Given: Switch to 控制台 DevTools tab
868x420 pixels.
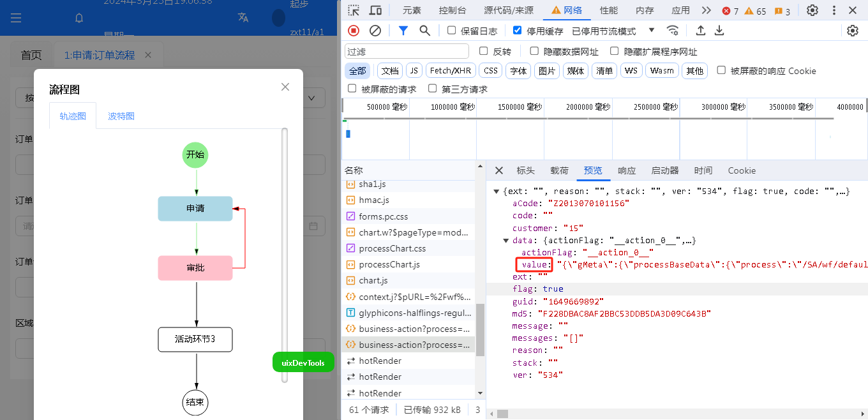Looking at the screenshot, I should coord(453,10).
